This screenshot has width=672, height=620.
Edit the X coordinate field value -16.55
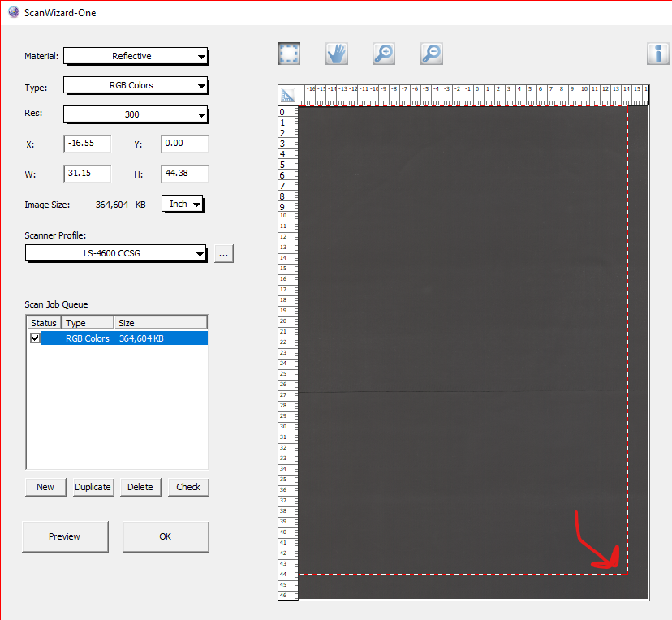tap(87, 144)
